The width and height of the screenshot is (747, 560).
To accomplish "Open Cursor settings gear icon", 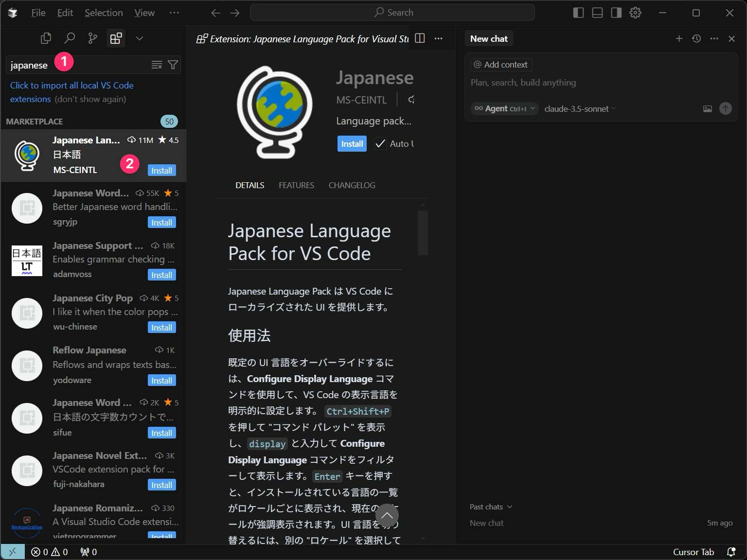I will pyautogui.click(x=635, y=13).
